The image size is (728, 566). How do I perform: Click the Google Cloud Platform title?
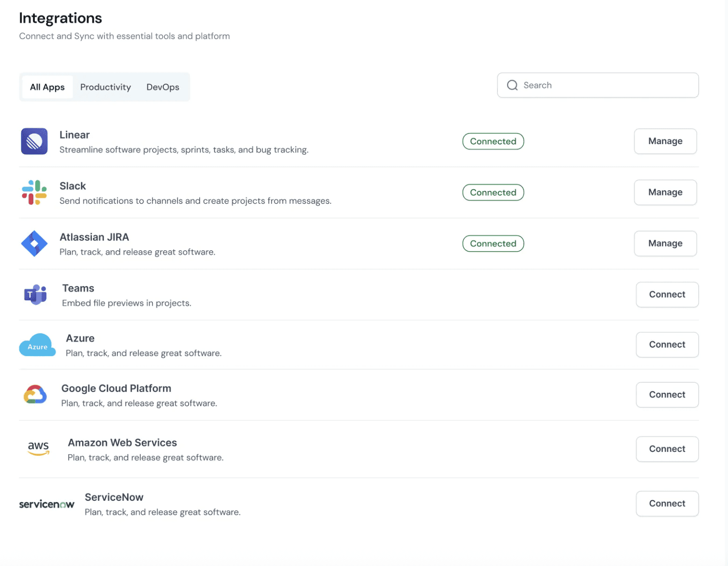point(116,388)
